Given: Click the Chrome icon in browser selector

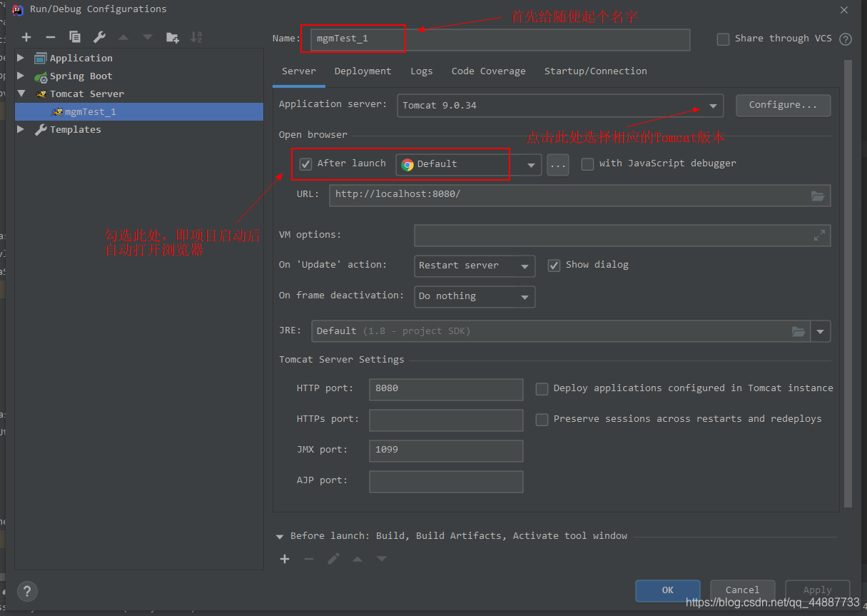Looking at the screenshot, I should (x=407, y=164).
